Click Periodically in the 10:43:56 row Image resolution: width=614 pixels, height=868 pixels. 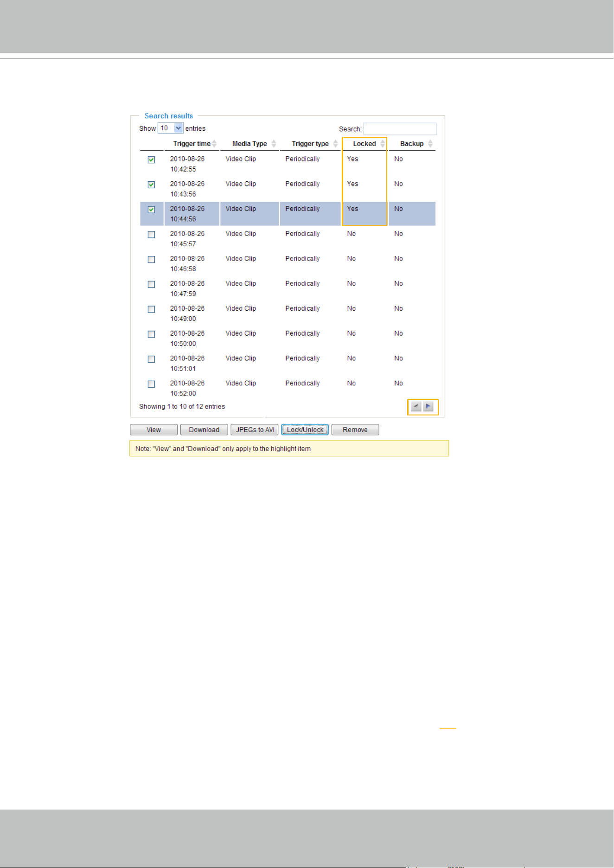pyautogui.click(x=302, y=184)
